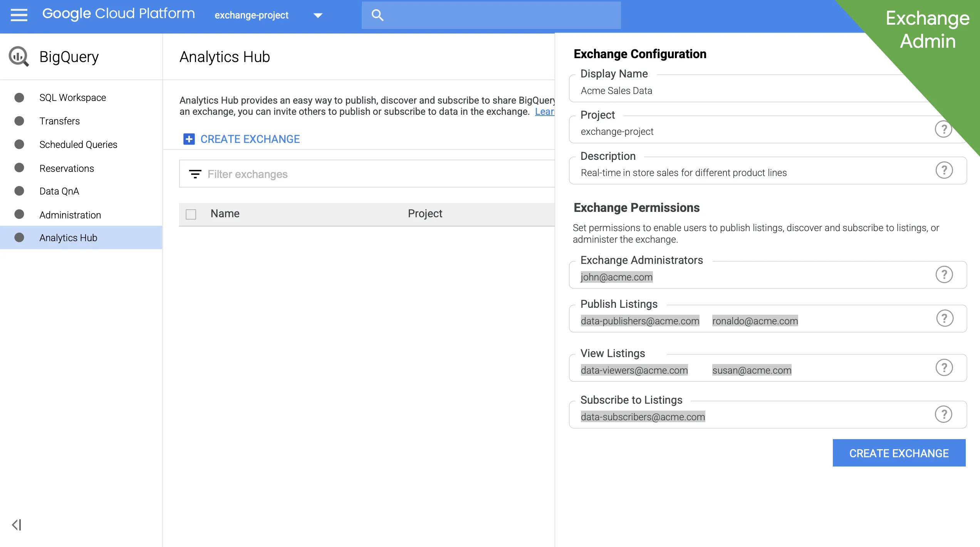
Task: Click the blue CREATE EXCHANGE submit button
Action: tap(899, 453)
